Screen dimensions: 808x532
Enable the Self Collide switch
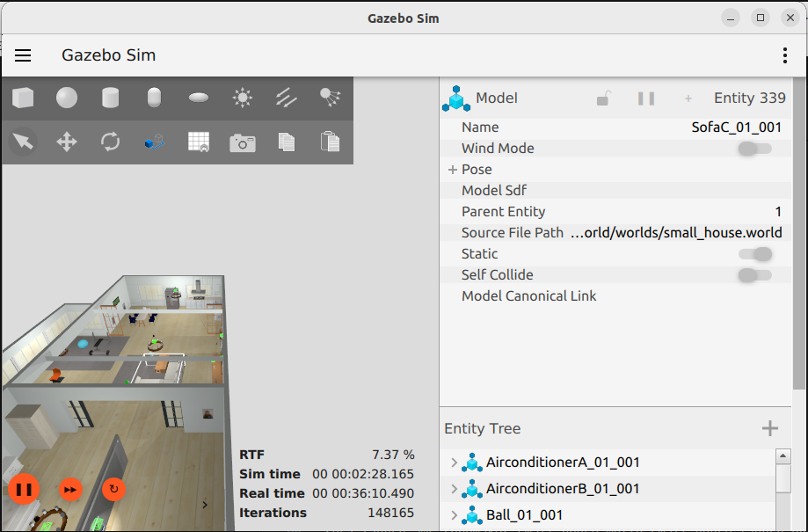754,275
